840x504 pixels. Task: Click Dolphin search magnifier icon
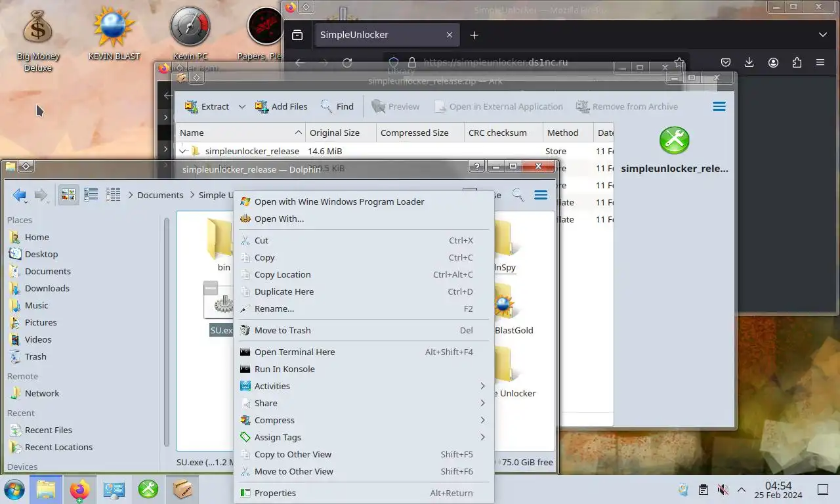[518, 195]
